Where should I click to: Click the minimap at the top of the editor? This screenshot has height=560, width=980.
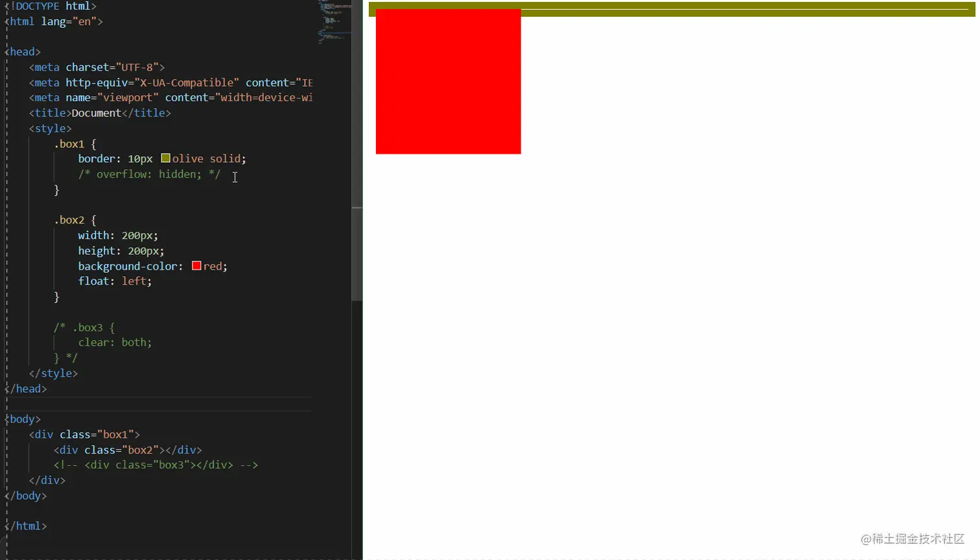coord(334,19)
